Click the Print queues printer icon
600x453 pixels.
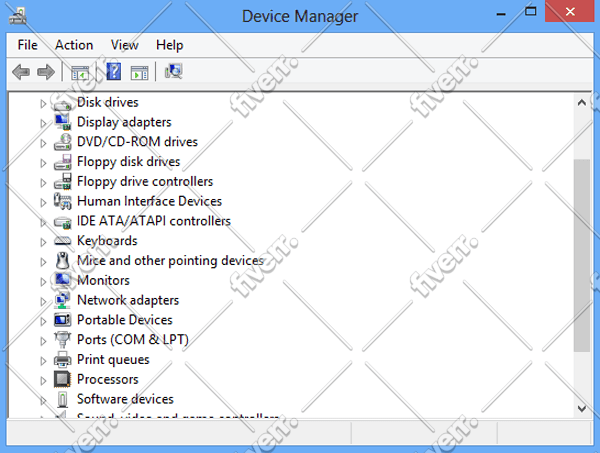tap(62, 360)
